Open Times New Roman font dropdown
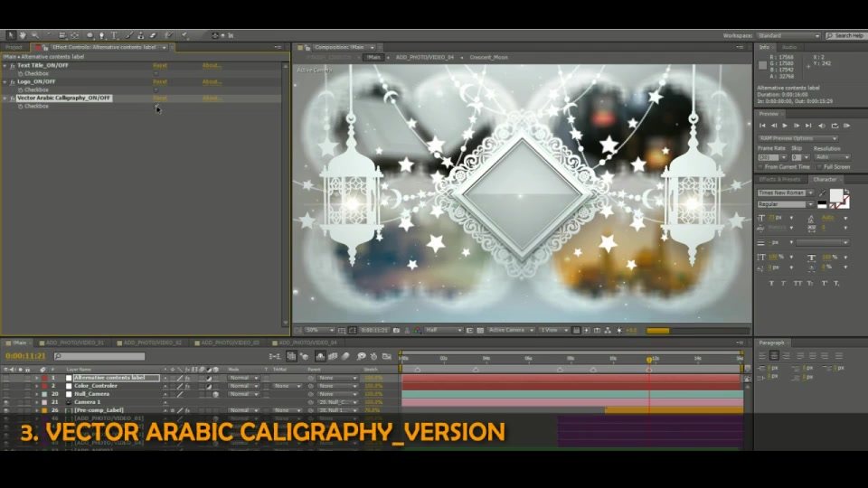The image size is (868, 488). click(x=786, y=192)
